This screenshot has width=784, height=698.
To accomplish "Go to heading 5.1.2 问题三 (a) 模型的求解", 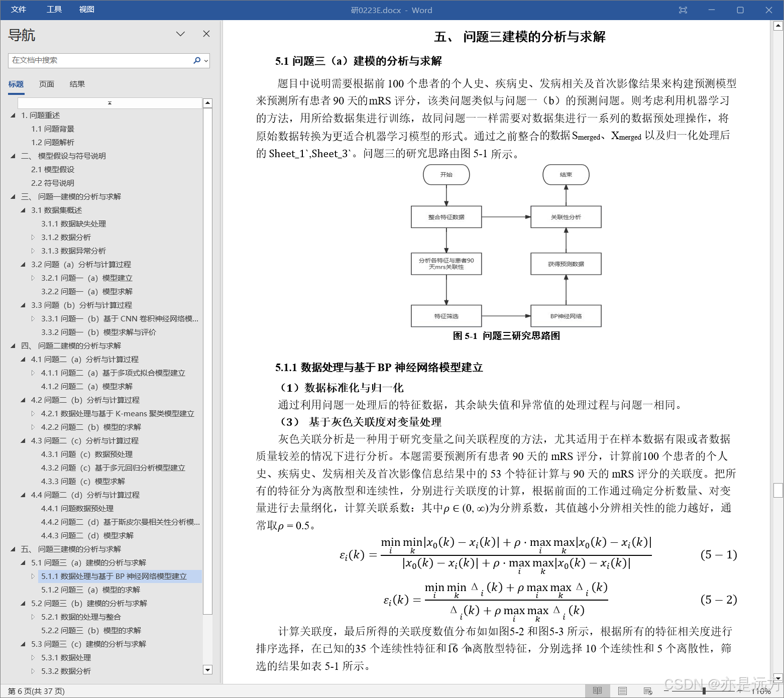I will click(x=91, y=590).
